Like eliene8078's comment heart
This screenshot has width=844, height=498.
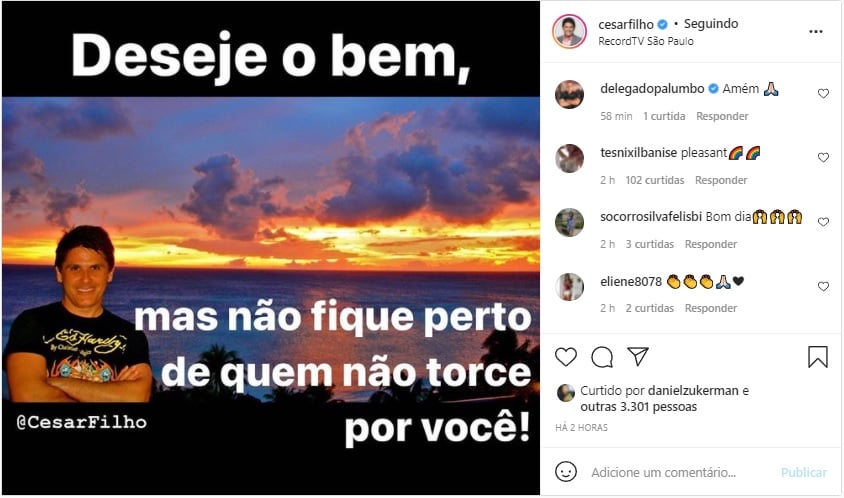(823, 286)
